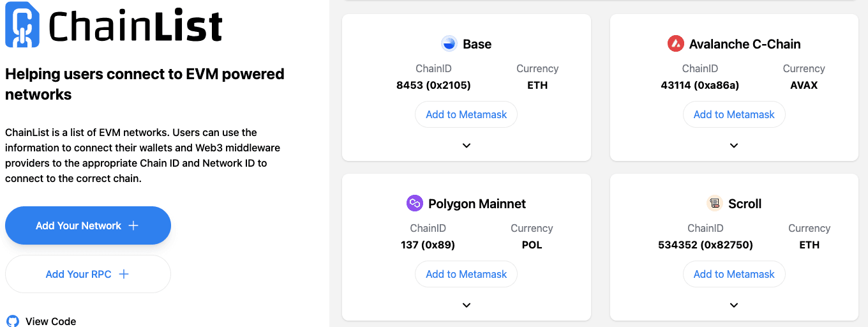Click the Scroll network icon

click(x=714, y=204)
